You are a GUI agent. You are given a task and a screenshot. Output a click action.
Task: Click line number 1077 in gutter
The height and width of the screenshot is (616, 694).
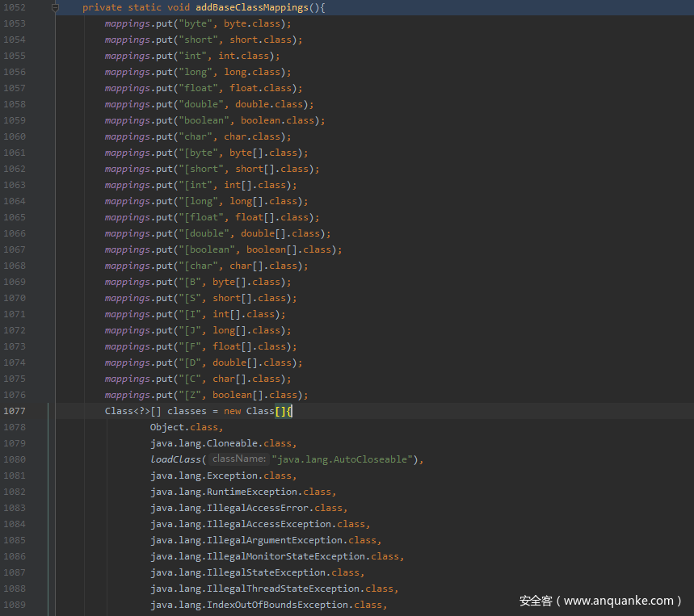pyautogui.click(x=14, y=411)
